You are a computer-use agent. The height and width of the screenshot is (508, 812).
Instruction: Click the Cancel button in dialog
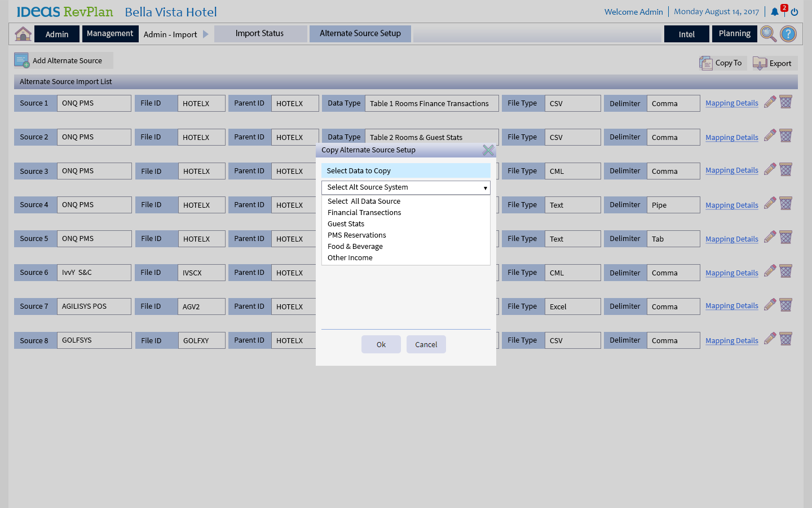(426, 344)
